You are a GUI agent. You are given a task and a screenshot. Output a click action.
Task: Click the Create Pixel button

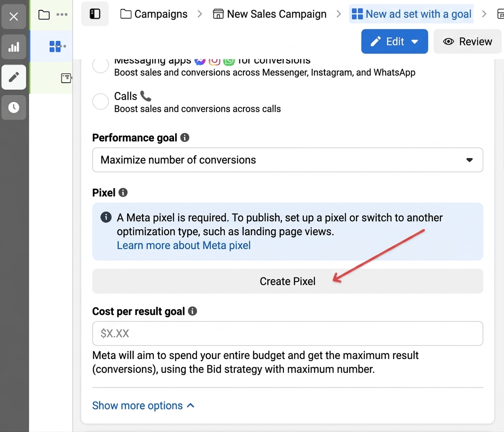pos(288,282)
